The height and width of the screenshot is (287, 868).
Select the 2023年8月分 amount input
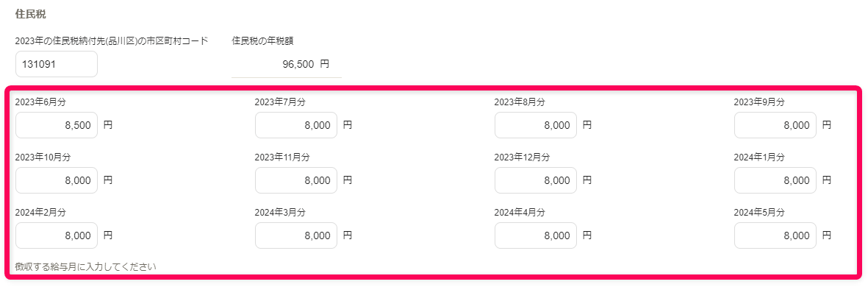point(536,125)
